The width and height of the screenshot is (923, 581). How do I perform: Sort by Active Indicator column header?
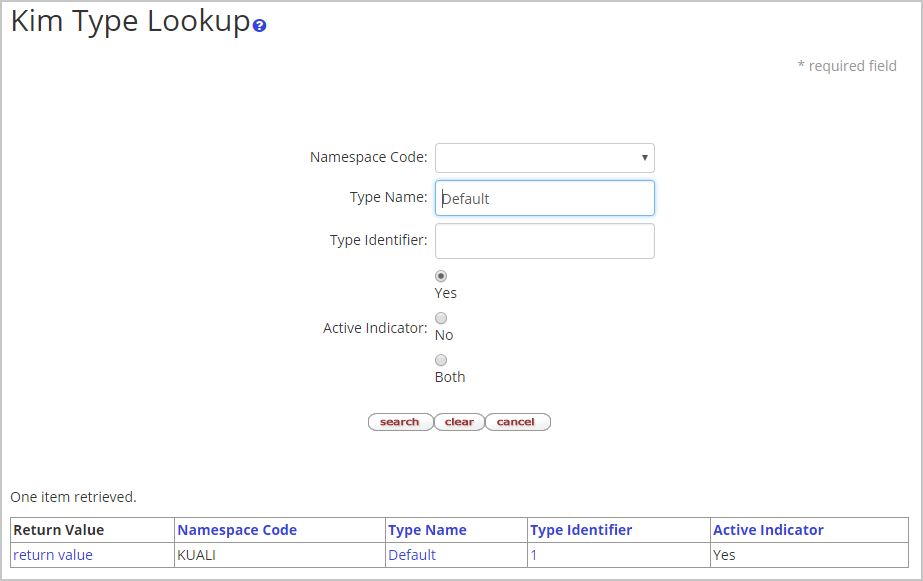(768, 530)
